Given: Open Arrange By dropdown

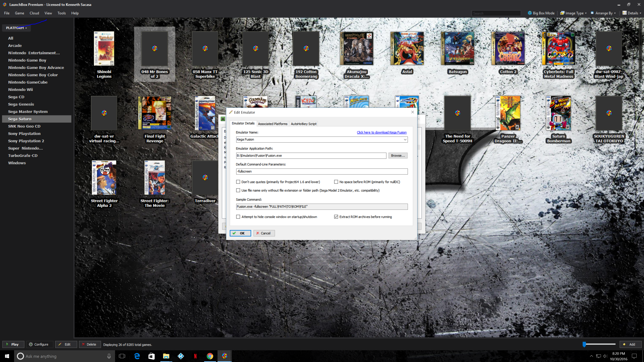Looking at the screenshot, I should point(604,13).
